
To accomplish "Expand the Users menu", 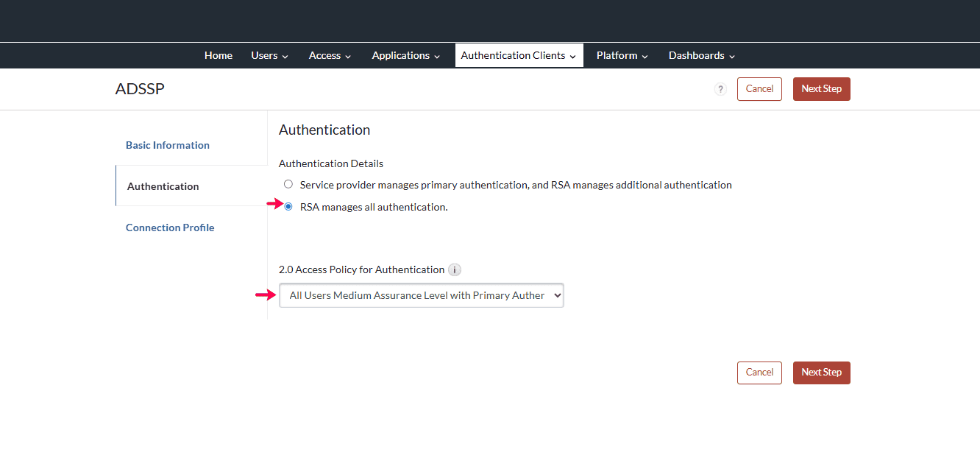I will [x=269, y=55].
